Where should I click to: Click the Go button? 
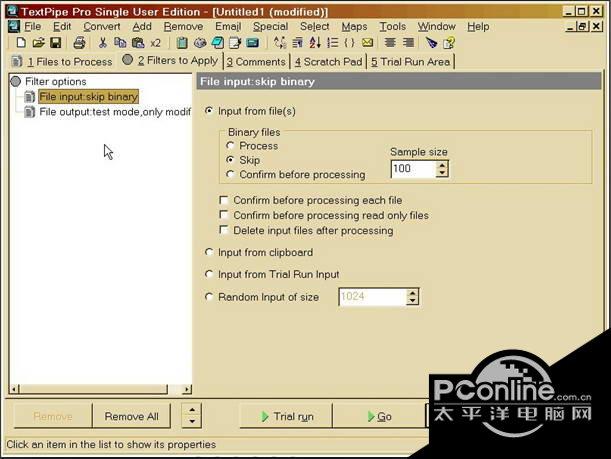(x=379, y=416)
